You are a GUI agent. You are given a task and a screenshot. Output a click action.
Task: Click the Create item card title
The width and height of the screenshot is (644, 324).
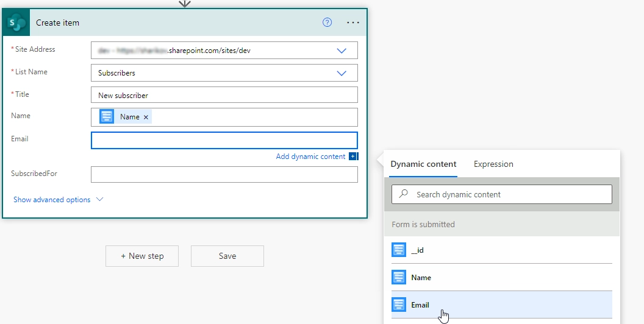(x=57, y=23)
